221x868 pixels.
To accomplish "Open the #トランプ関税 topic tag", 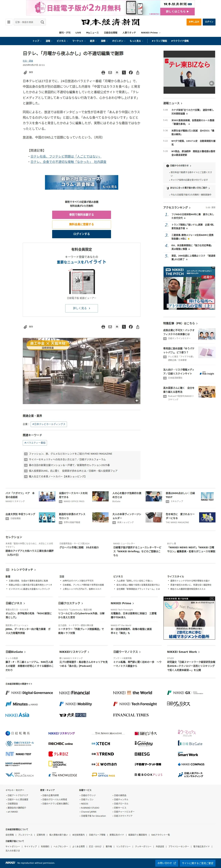I will tap(159, 41).
